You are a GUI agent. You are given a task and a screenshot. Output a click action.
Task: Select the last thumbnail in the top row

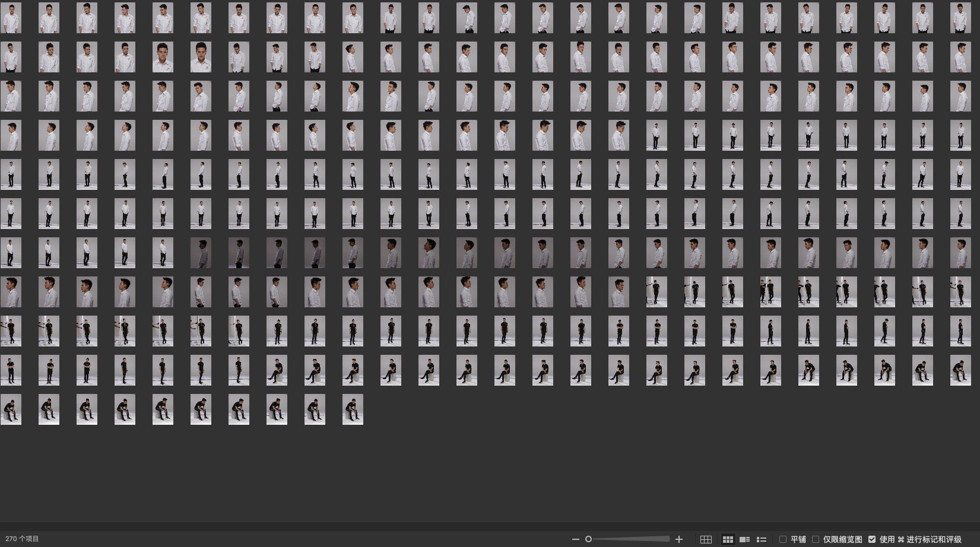pos(960,18)
